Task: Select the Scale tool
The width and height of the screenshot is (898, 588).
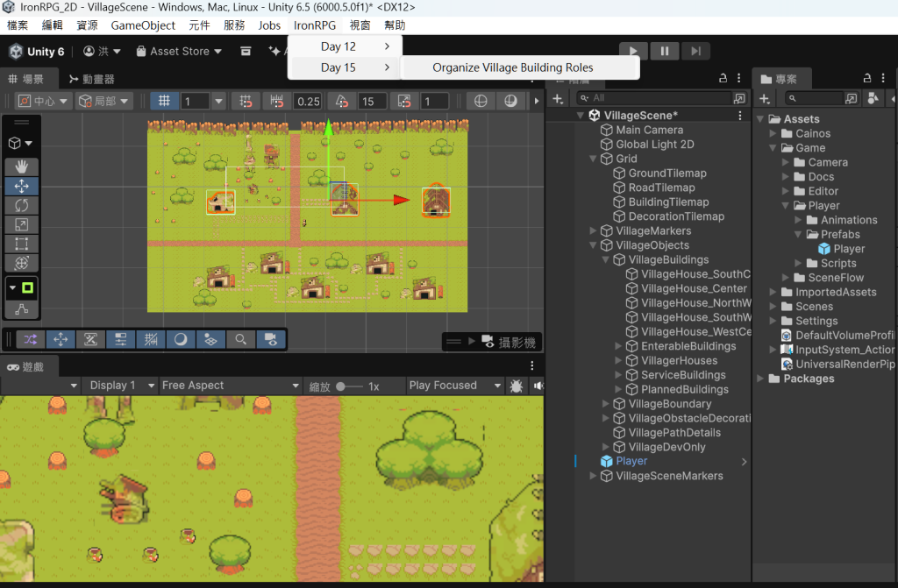Action: point(22,224)
